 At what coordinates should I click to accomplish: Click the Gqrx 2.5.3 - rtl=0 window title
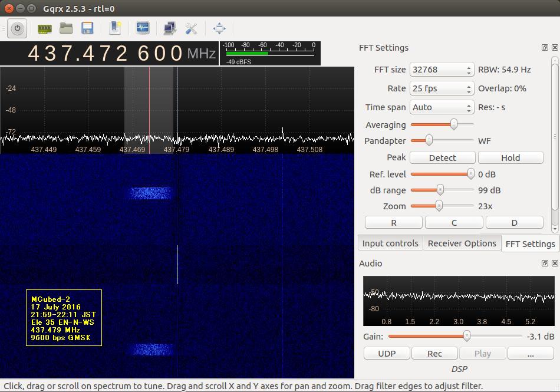click(78, 9)
